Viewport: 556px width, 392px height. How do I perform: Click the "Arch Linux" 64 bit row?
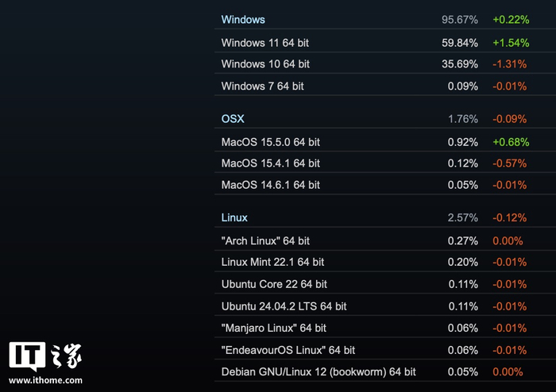(x=266, y=240)
